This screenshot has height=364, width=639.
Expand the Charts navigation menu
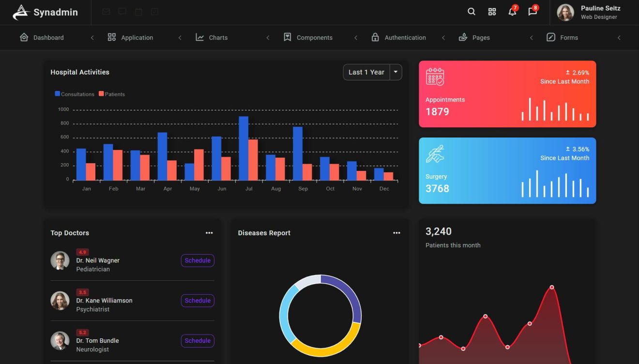212,37
